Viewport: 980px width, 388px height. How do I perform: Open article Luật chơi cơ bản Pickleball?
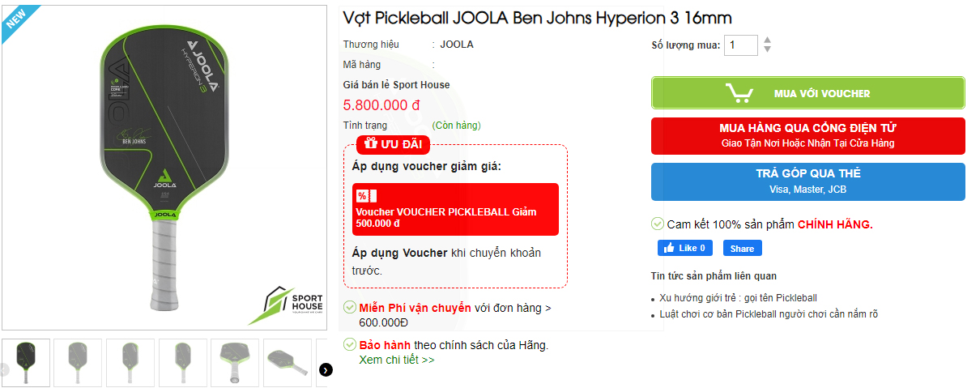[769, 313]
